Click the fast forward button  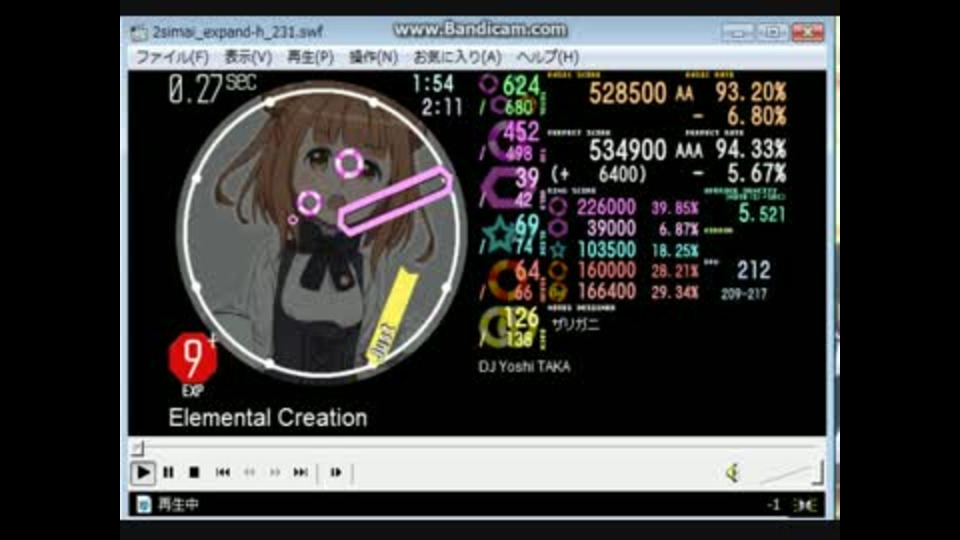pos(275,473)
